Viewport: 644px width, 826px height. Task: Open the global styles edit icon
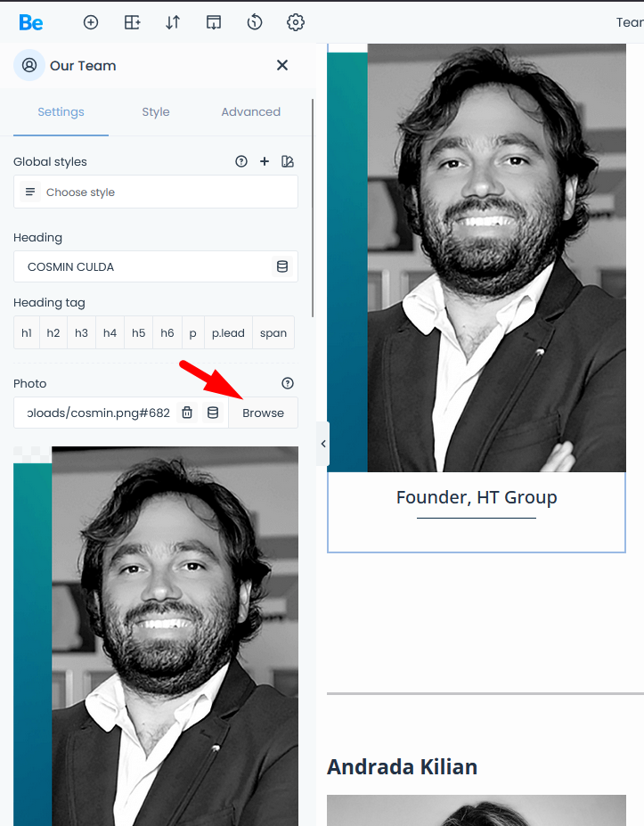(288, 161)
